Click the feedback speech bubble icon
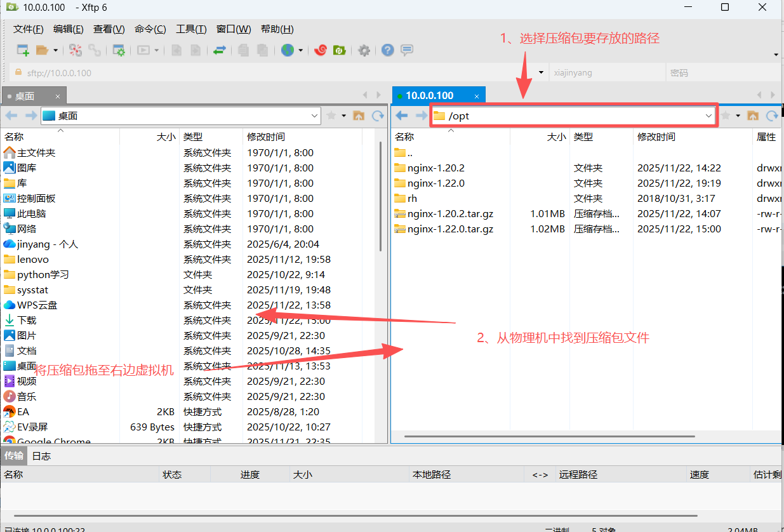The image size is (784, 532). coord(407,50)
